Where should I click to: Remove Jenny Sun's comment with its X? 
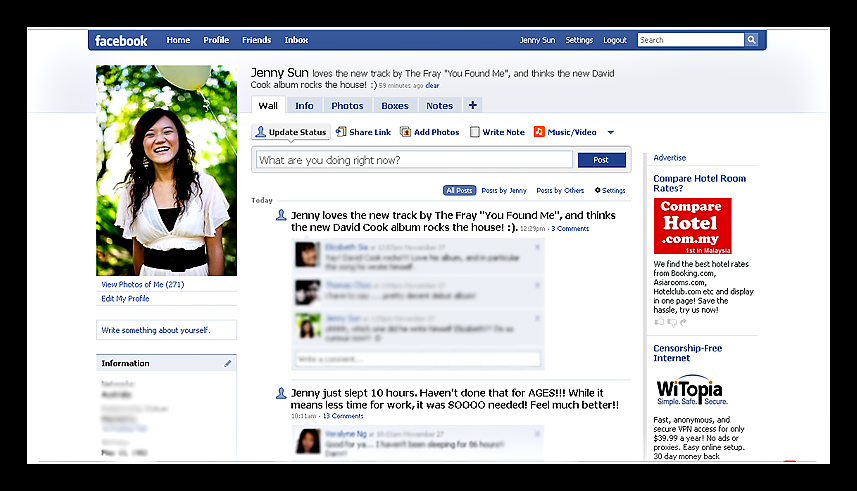(x=537, y=318)
